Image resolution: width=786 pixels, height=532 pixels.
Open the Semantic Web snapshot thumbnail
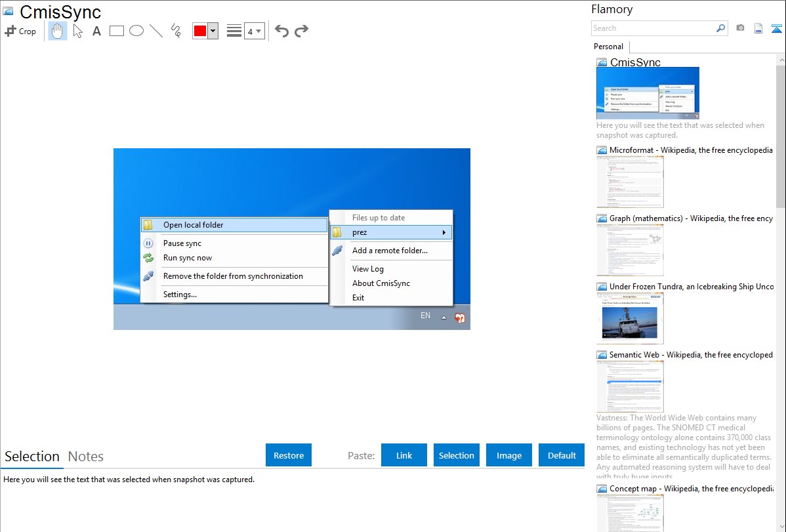pyautogui.click(x=630, y=386)
